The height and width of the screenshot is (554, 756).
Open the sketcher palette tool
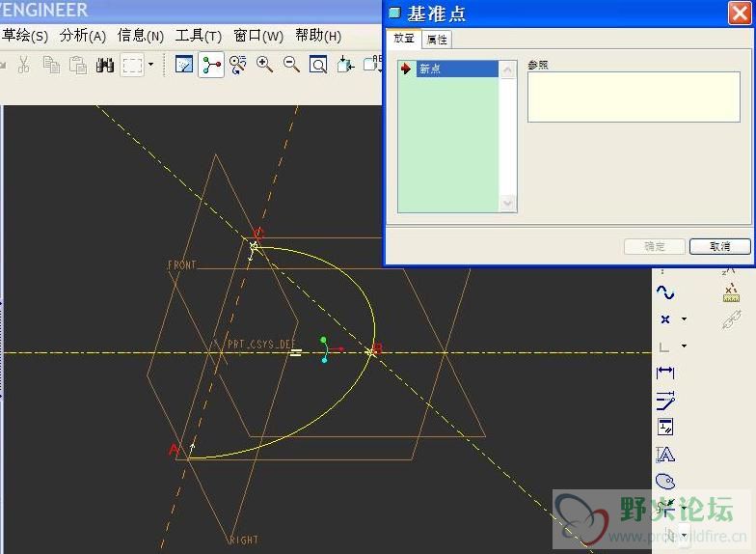tap(665, 481)
